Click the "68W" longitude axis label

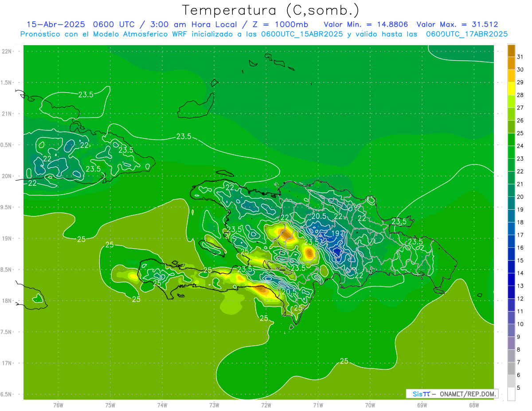474,405
